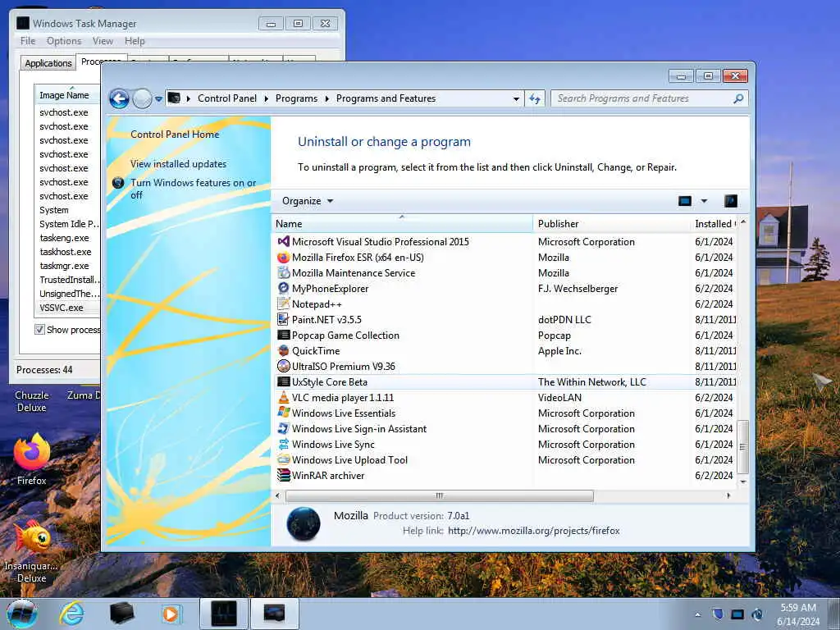Select the WinRAR archiver icon
Image resolution: width=840 pixels, height=630 pixels.
pos(283,475)
